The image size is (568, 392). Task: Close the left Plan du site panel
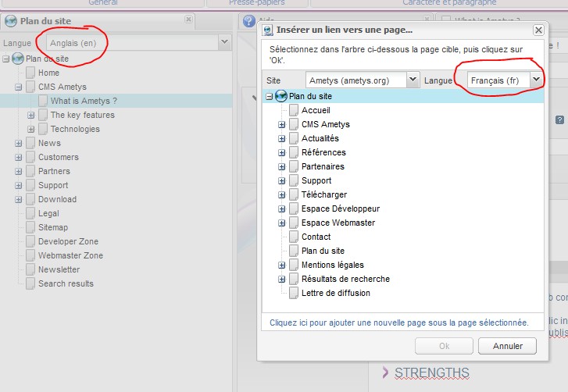tap(189, 20)
